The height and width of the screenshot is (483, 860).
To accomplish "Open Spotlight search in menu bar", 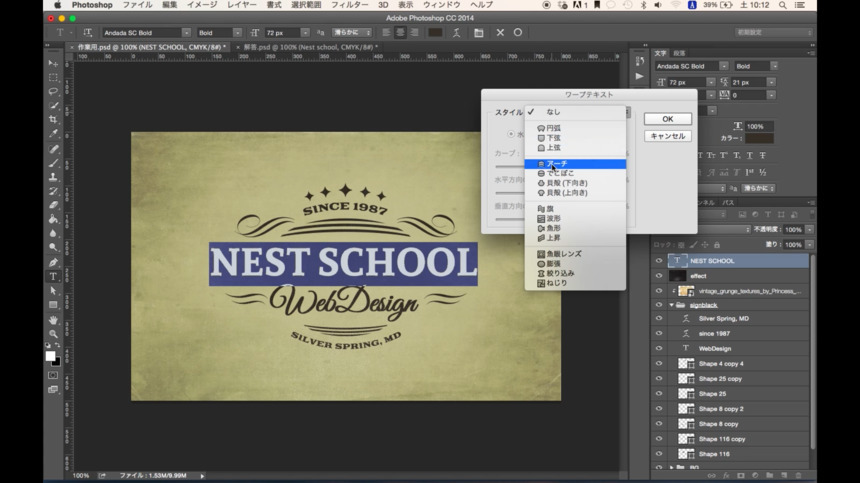I will (783, 5).
